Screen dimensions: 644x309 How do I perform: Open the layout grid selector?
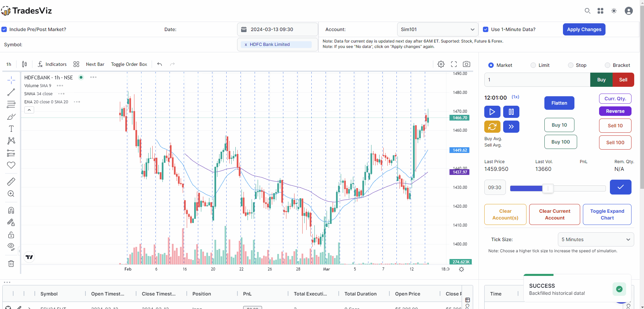coord(76,64)
